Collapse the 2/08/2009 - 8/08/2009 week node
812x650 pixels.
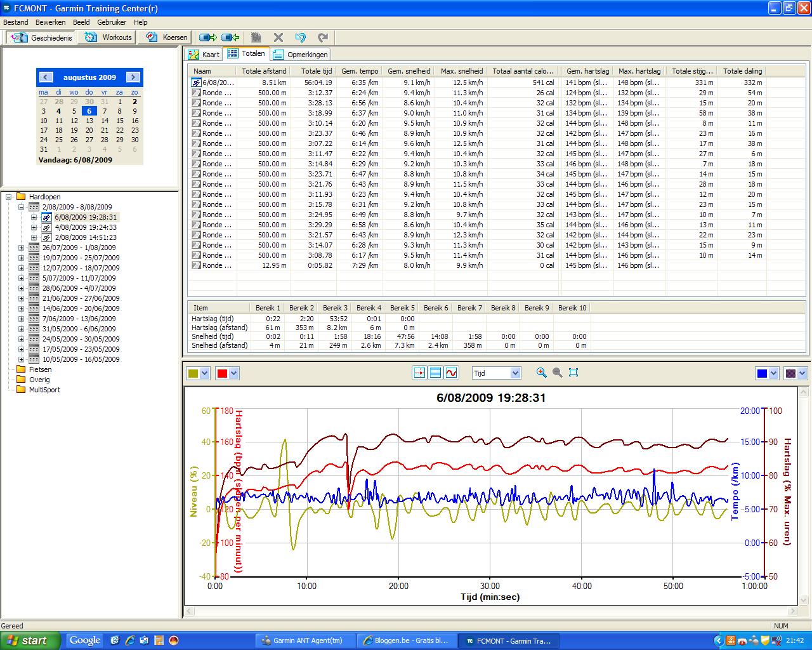[x=22, y=207]
